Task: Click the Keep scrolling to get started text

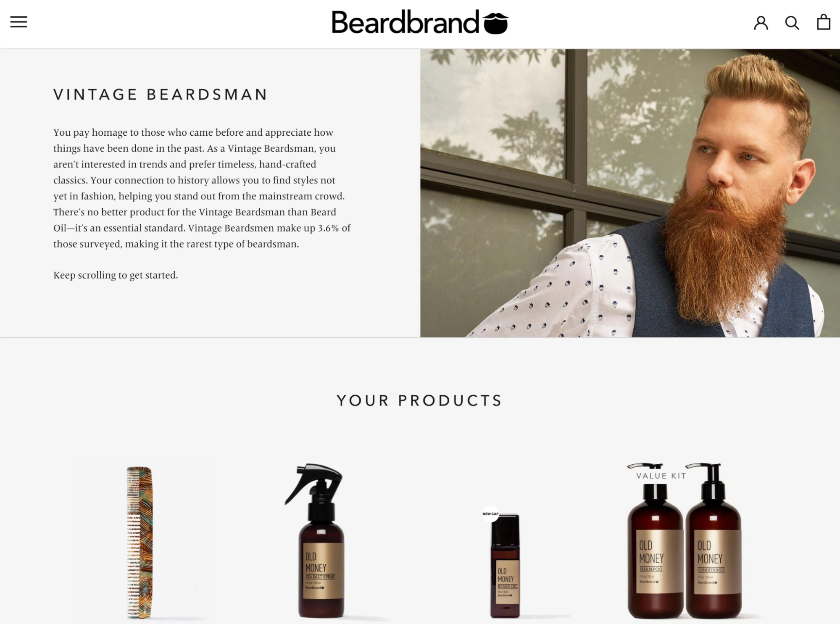Action: pos(116,275)
